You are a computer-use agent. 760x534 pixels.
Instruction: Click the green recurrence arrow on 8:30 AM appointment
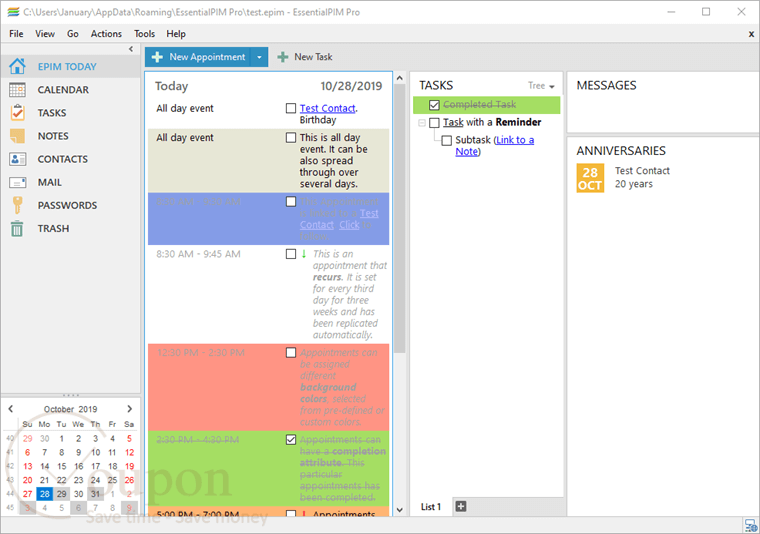(304, 253)
